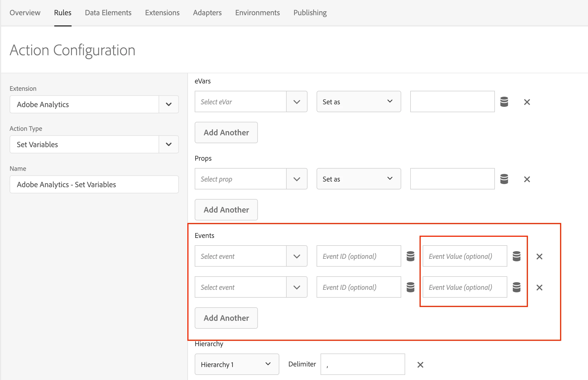The height and width of the screenshot is (380, 588).
Task: Remove the eVar row with X
Action: [527, 102]
